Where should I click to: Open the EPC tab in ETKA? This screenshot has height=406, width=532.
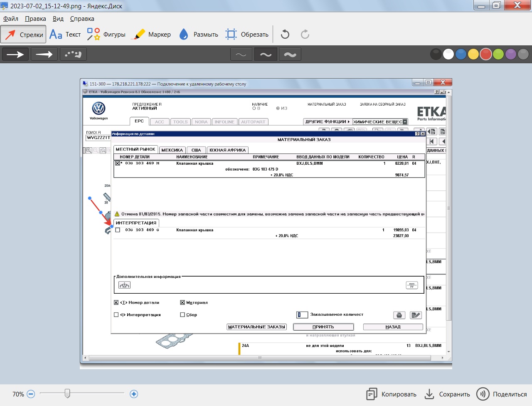click(x=139, y=121)
